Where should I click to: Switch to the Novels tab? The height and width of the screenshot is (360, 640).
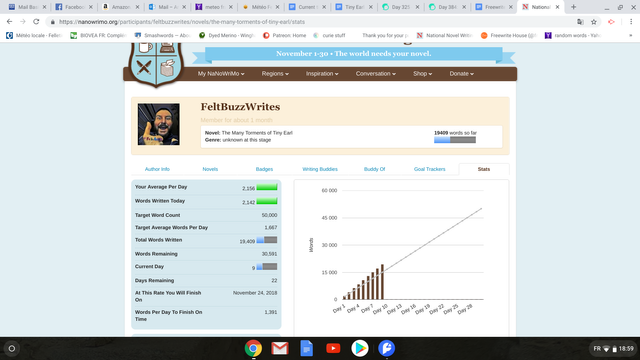210,169
